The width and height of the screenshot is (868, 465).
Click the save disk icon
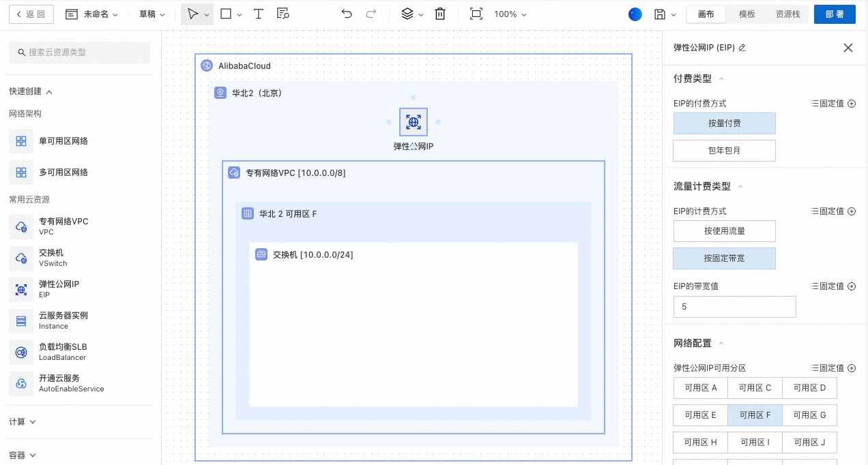[x=660, y=14]
